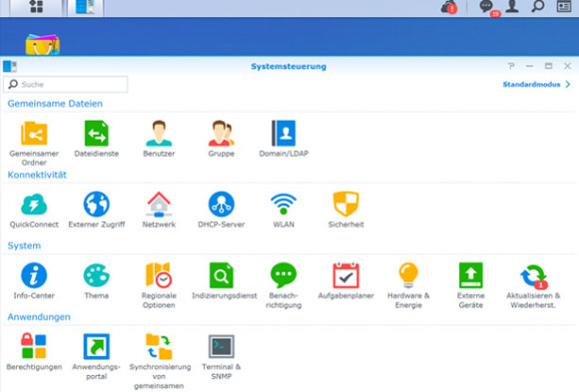Open the Dateidienste icon
Image resolution: width=579 pixels, height=392 pixels.
[x=97, y=134]
